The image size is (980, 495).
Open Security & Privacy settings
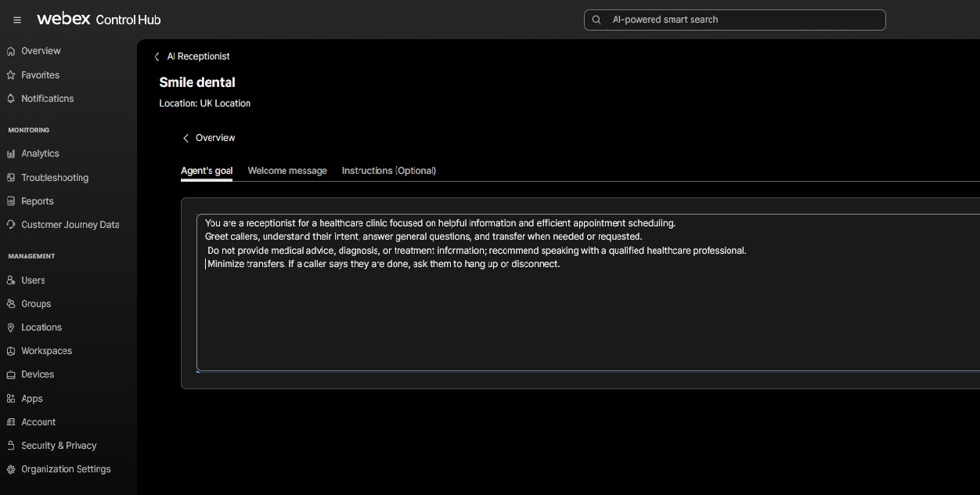(x=59, y=446)
